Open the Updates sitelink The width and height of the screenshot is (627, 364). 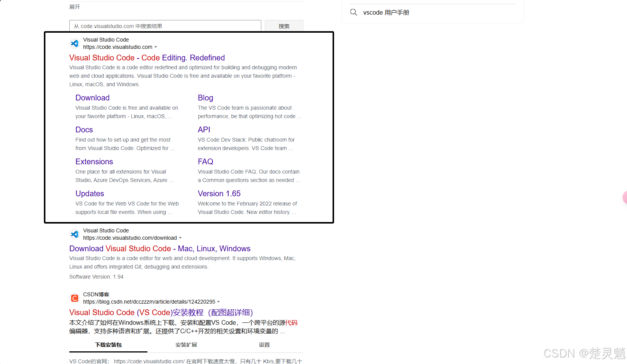pyautogui.click(x=90, y=194)
